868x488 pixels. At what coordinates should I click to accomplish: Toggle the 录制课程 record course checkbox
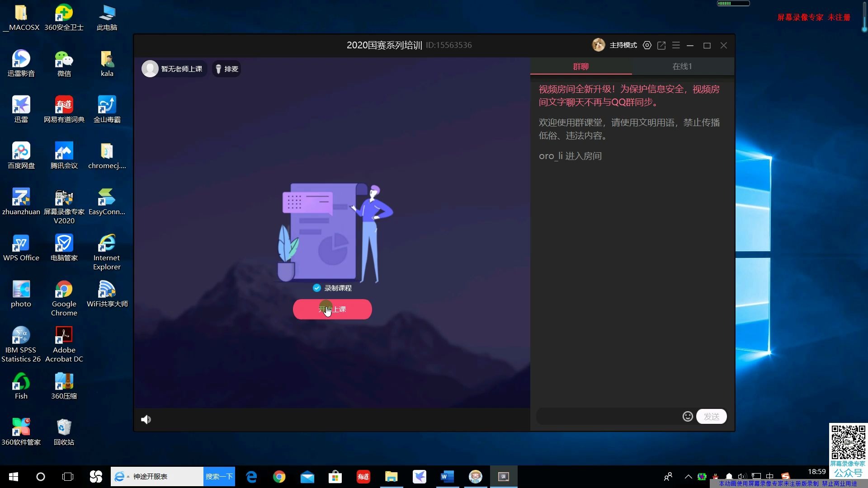coord(317,288)
